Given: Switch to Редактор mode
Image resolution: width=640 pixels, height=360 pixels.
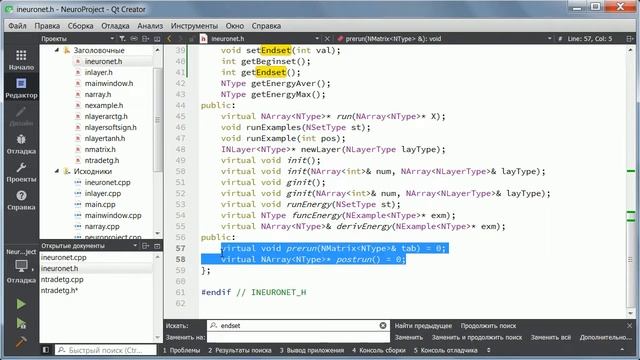Looking at the screenshot, I should (x=21, y=88).
